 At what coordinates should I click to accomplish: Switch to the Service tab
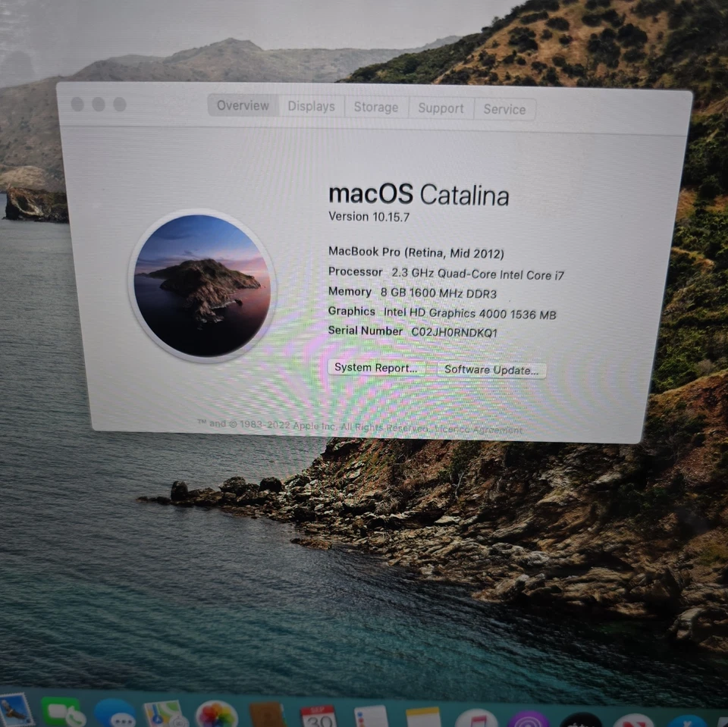504,109
